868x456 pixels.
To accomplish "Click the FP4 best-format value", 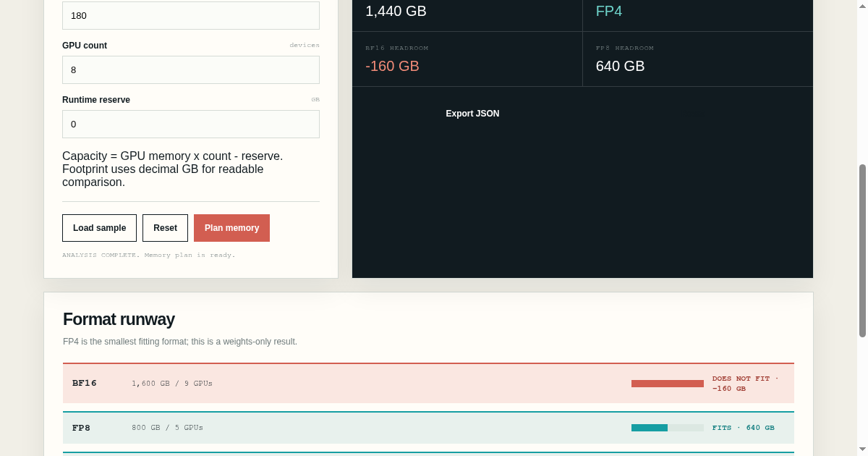I will click(609, 11).
